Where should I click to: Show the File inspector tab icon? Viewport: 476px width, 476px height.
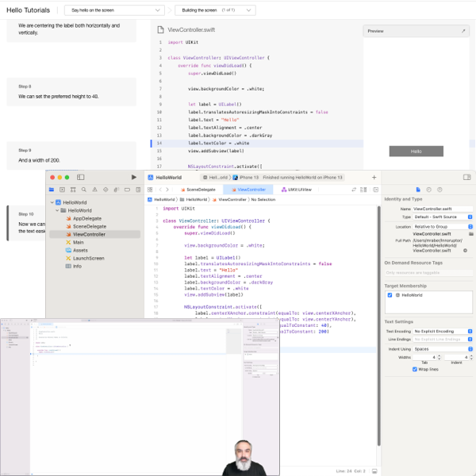coord(418,190)
